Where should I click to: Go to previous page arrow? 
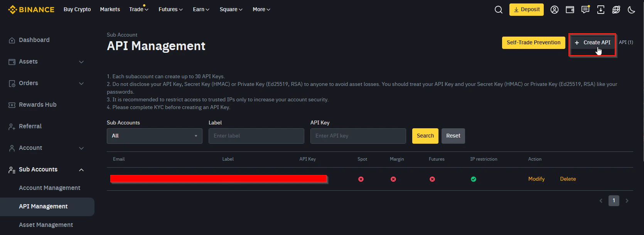(601, 201)
